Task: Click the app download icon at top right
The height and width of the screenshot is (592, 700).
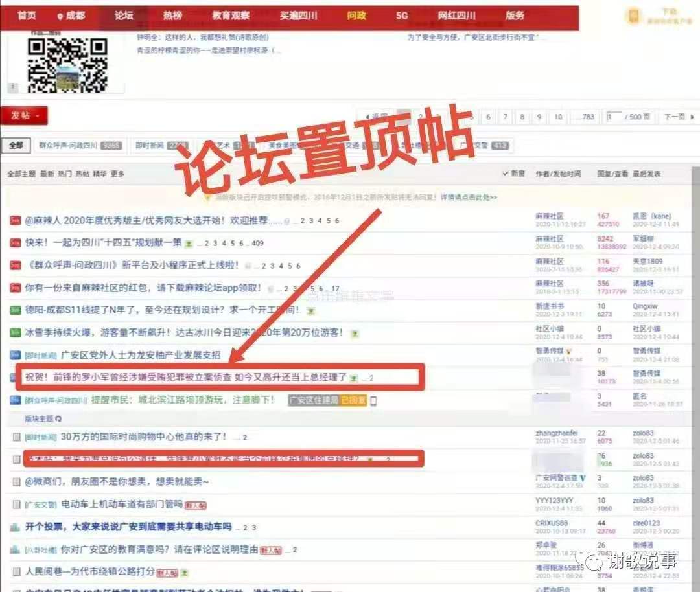Action: tap(633, 17)
